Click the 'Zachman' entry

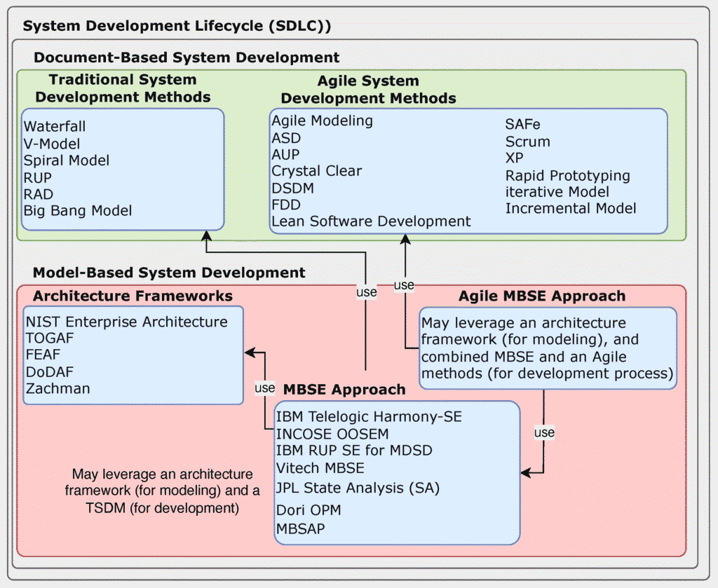(x=57, y=388)
